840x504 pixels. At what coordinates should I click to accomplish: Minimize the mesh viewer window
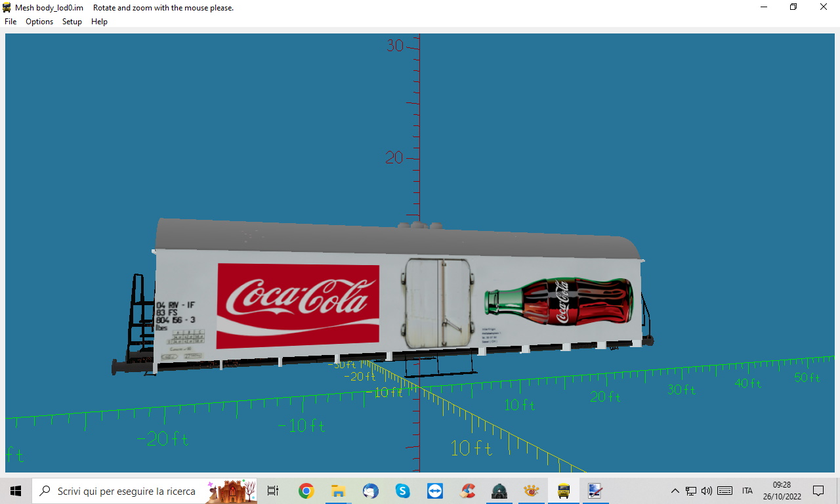coord(763,7)
